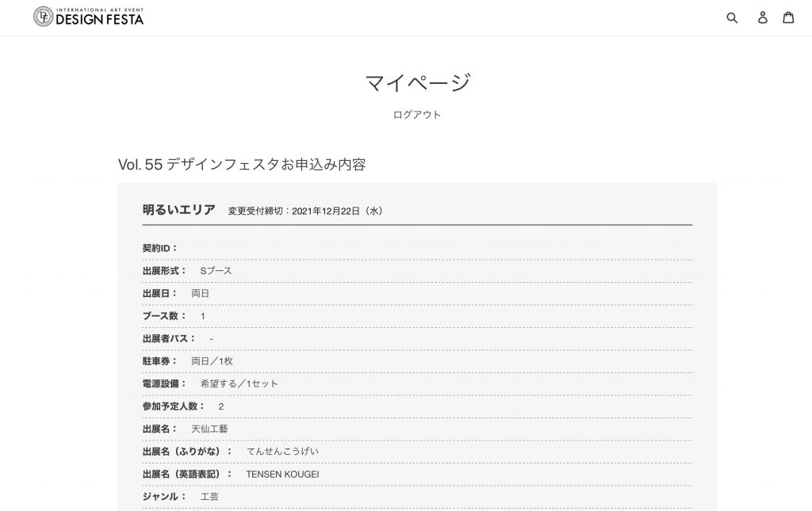This screenshot has height=511, width=812.
Task: Select the 明るいエリア section title
Action: coord(178,210)
